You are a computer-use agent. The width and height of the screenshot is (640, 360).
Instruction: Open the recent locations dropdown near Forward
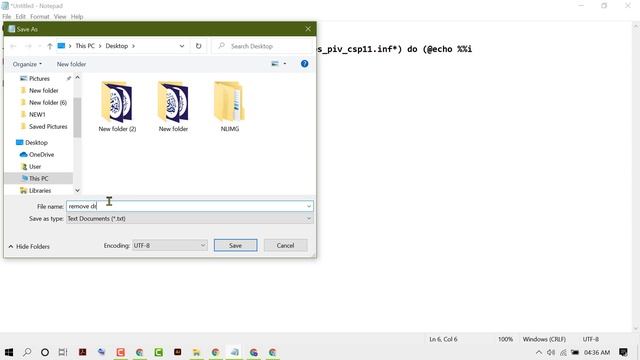(39, 46)
